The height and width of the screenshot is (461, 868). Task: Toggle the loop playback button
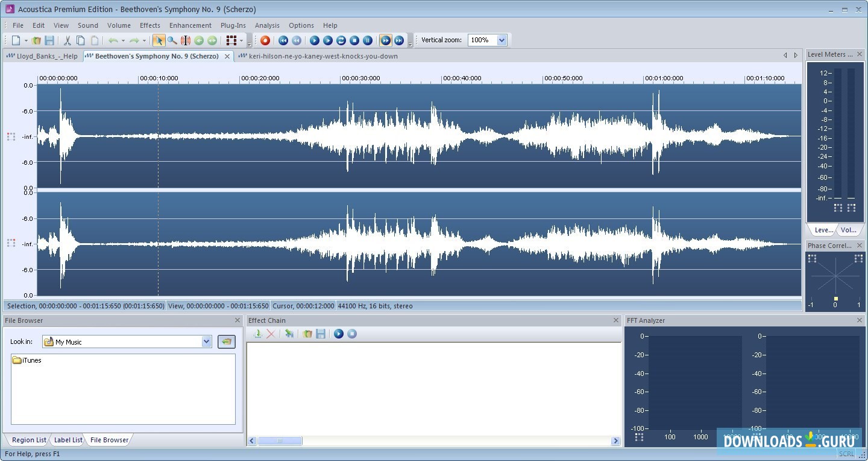point(341,40)
